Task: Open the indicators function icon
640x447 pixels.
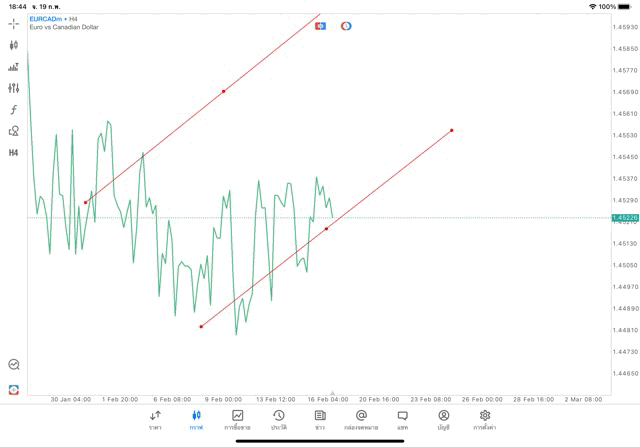Action: click(x=14, y=110)
